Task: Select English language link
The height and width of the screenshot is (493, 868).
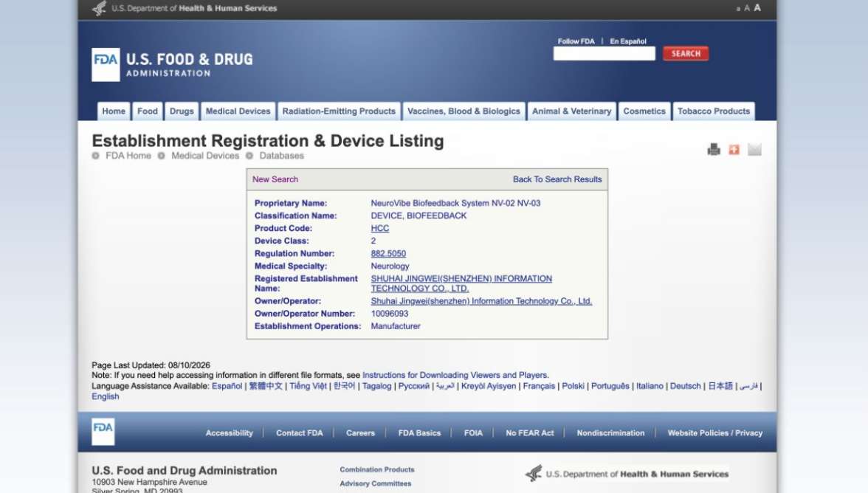Action: [105, 397]
